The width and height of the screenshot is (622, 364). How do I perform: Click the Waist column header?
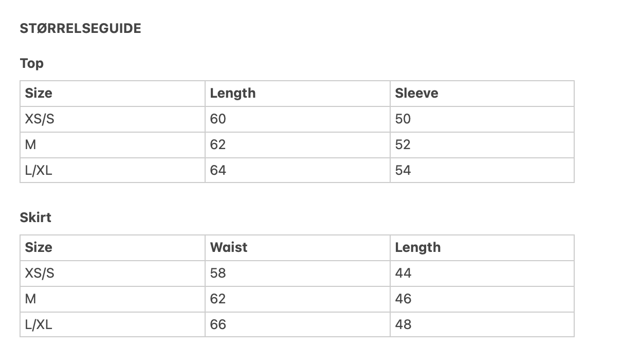(x=229, y=247)
